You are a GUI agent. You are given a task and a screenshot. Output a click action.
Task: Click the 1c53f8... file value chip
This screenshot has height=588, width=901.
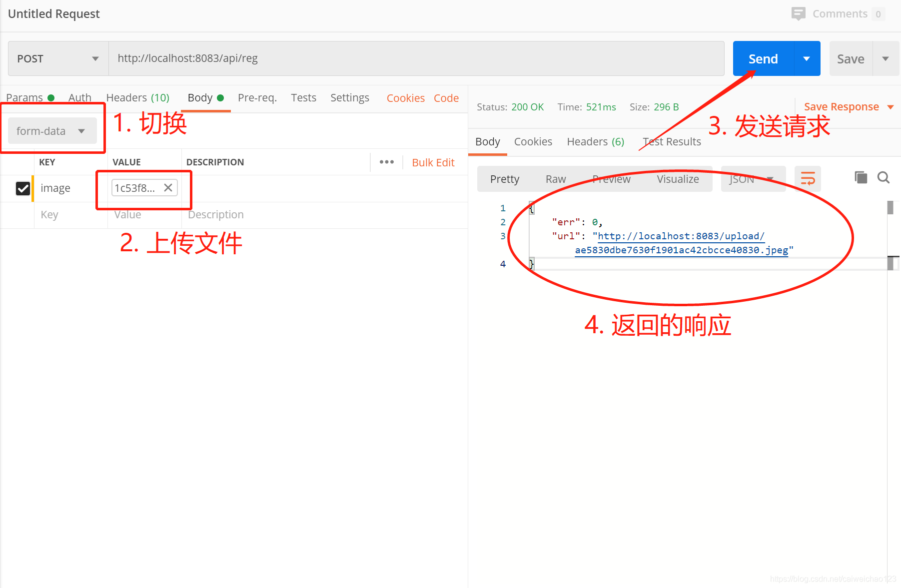pos(144,188)
